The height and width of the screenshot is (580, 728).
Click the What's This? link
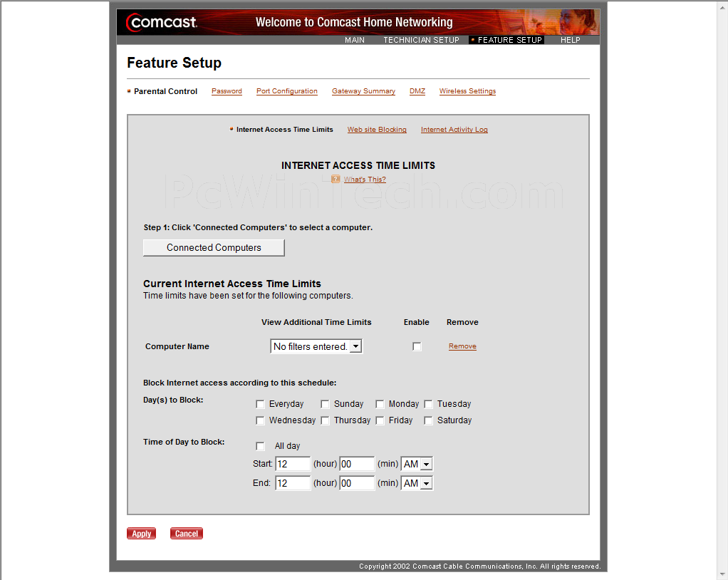click(365, 180)
